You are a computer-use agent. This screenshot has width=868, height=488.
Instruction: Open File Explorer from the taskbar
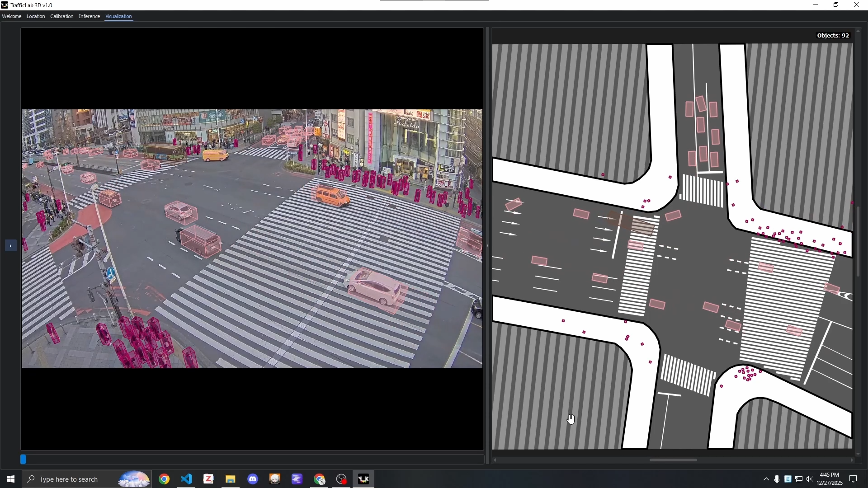click(x=231, y=479)
